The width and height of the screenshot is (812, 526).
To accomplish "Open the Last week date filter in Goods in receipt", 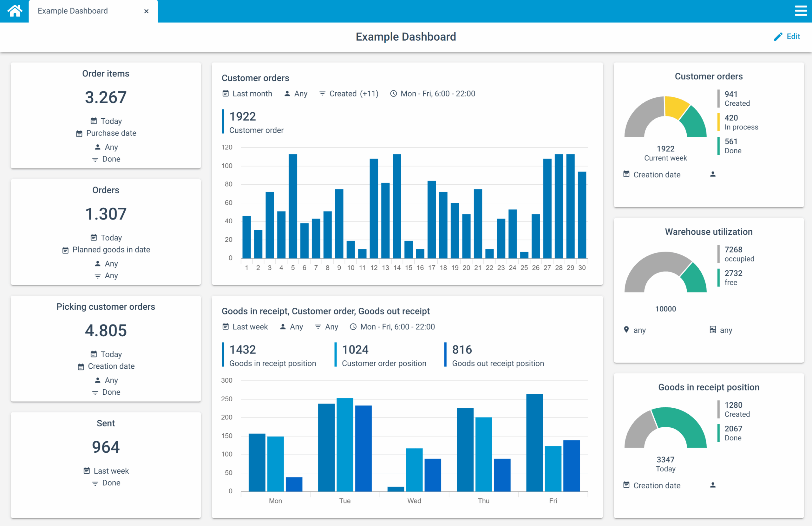I will tap(245, 327).
